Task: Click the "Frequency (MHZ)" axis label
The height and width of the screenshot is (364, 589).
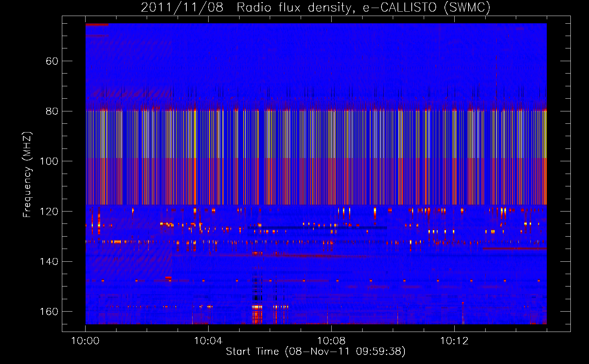Action: click(x=27, y=175)
